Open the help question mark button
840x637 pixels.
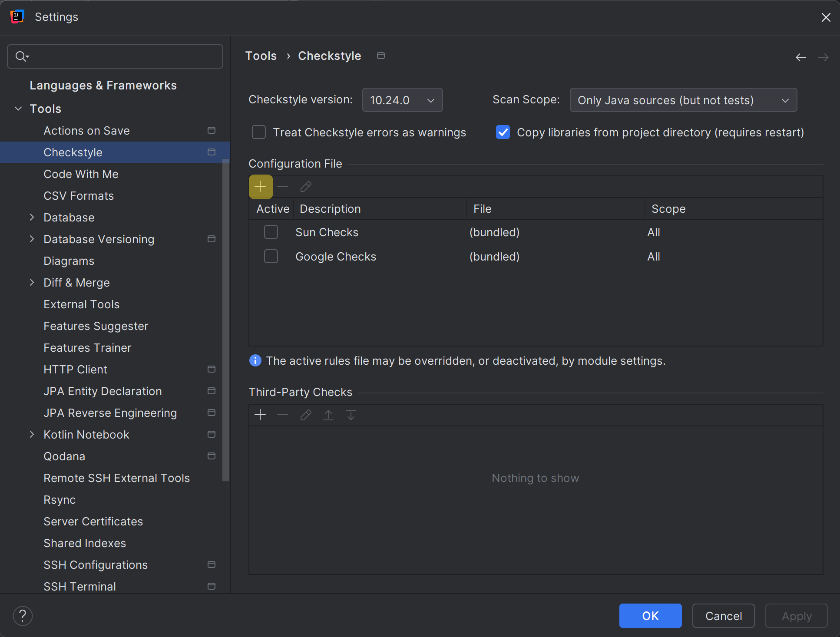(x=23, y=616)
